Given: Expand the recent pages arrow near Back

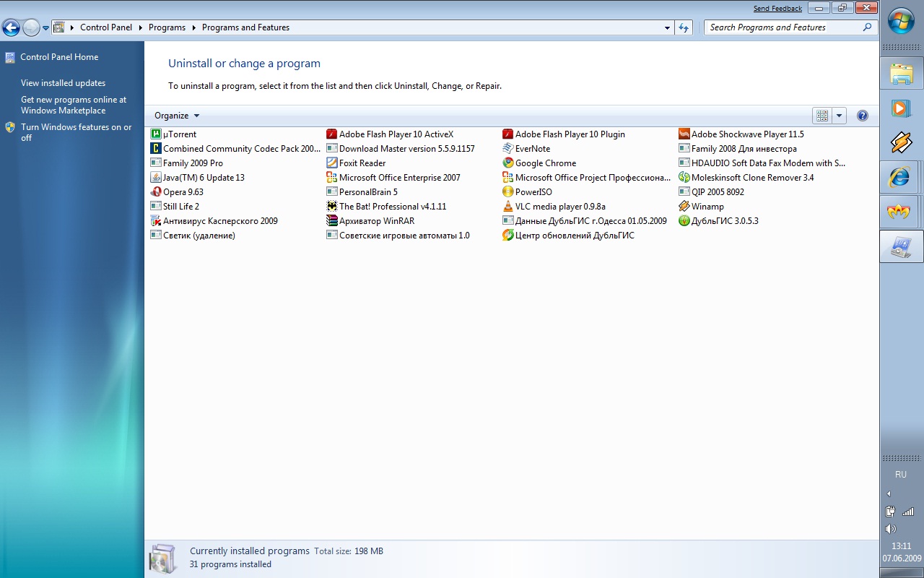Looking at the screenshot, I should coord(46,28).
